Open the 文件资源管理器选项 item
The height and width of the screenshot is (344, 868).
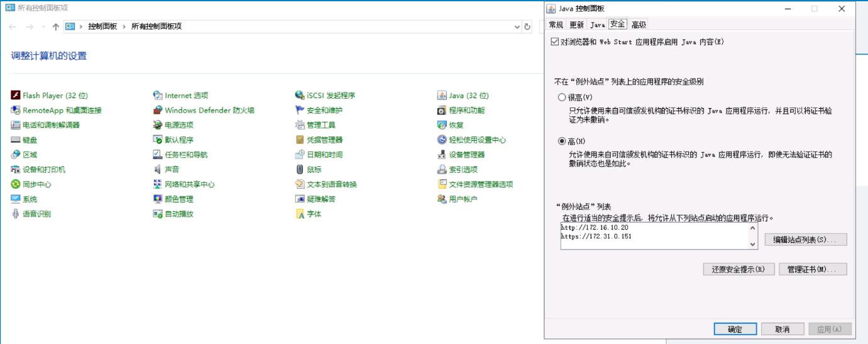475,184
